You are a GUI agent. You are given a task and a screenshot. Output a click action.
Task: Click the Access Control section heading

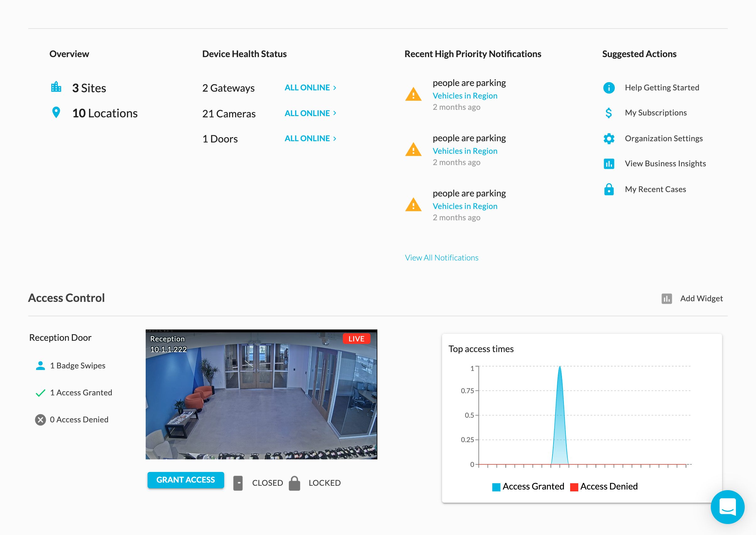[66, 298]
